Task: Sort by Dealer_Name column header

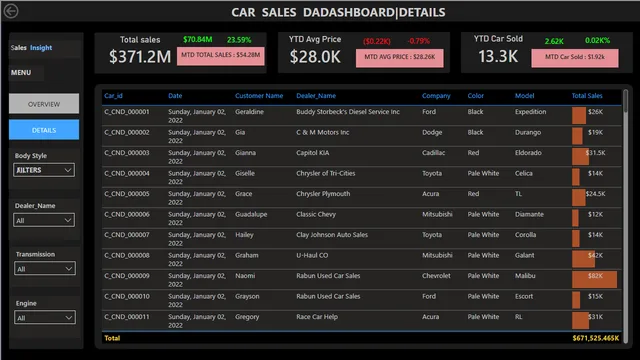Action: 316,96
